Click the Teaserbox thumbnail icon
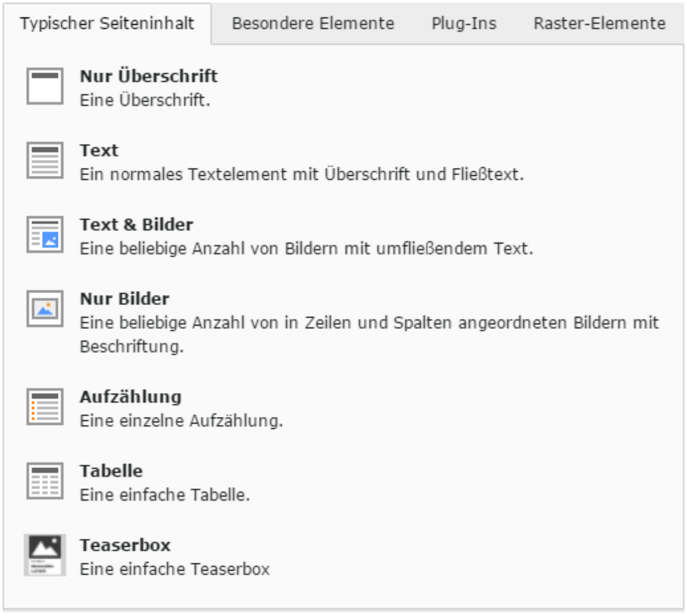The height and width of the screenshot is (616, 687). click(45, 555)
